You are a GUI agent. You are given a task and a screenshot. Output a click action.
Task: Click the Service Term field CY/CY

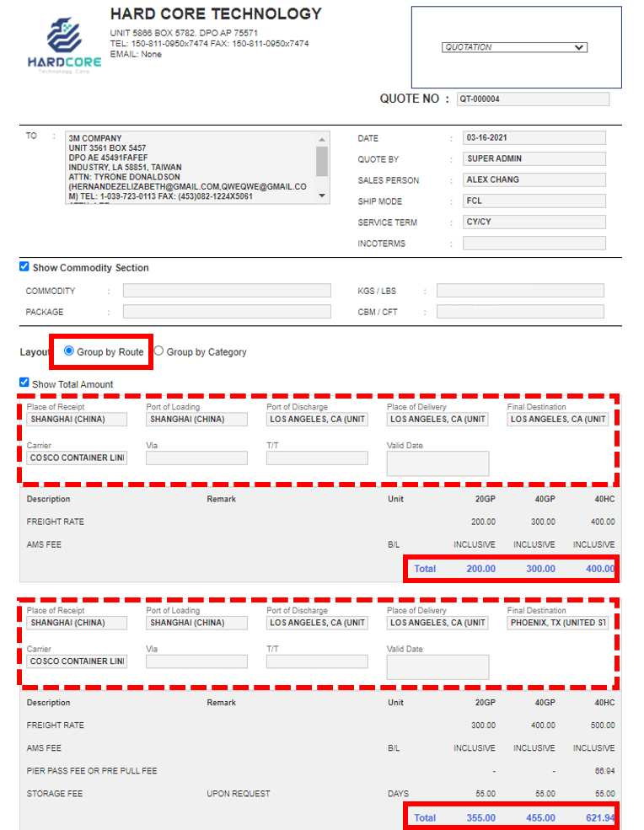534,222
